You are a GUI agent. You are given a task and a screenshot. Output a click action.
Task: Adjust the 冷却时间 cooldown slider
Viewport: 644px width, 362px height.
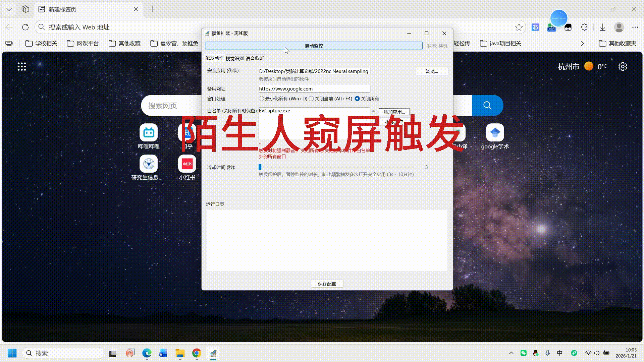click(x=260, y=167)
